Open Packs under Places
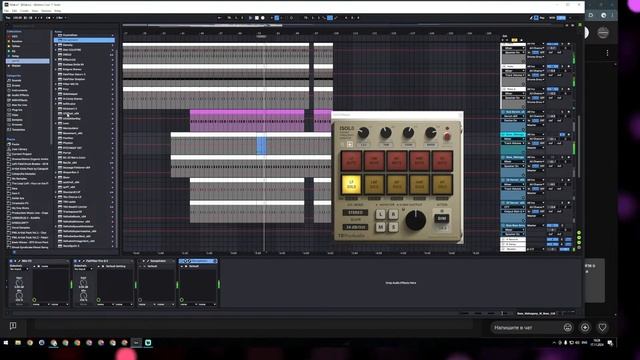640x360 pixels. 15,144
